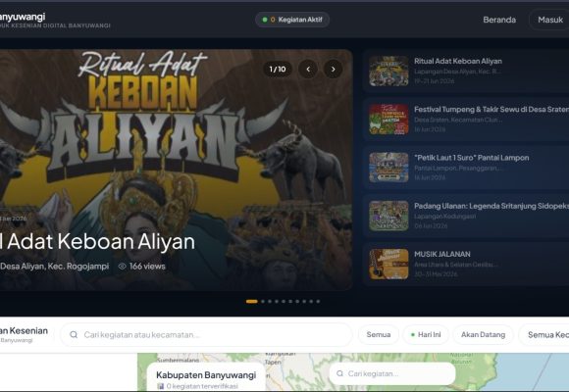The image size is (569, 392).
Task: Select the Akan Datang filter chip
Action: pyautogui.click(x=483, y=334)
